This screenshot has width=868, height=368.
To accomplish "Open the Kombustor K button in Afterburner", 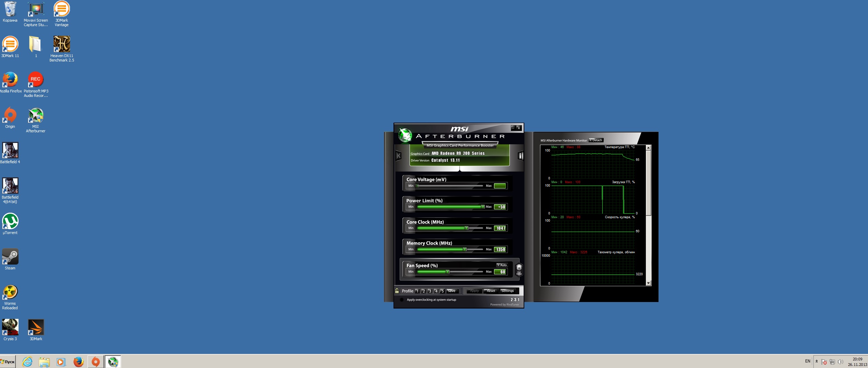I will point(398,156).
